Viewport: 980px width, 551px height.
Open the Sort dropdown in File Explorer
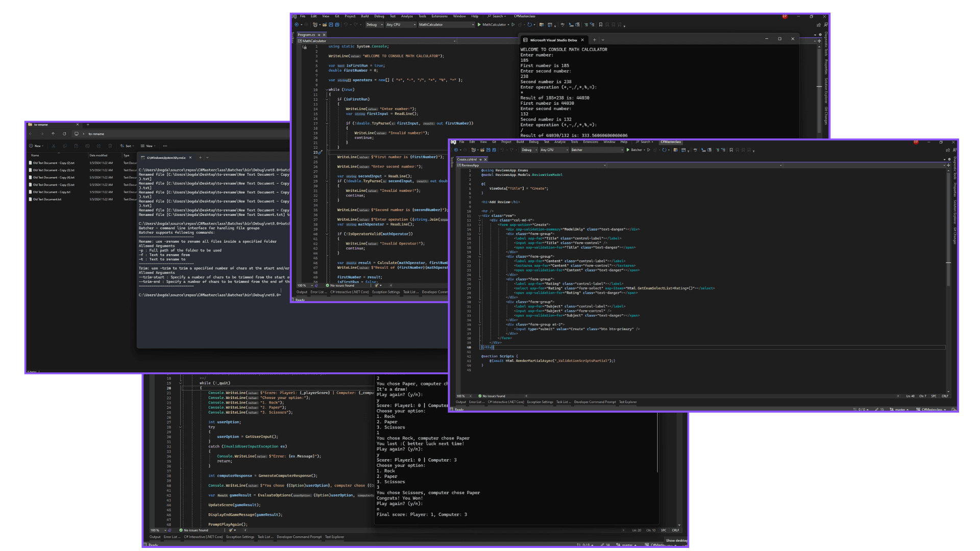coord(128,146)
